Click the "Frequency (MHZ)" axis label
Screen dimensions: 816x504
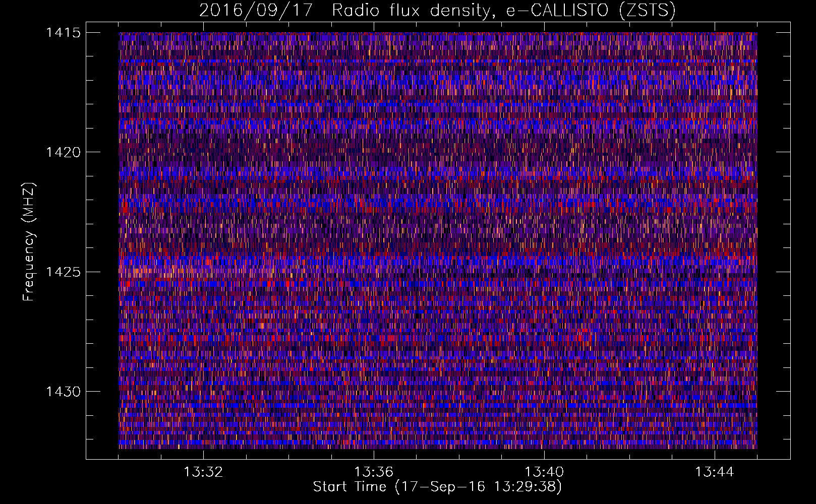point(29,241)
